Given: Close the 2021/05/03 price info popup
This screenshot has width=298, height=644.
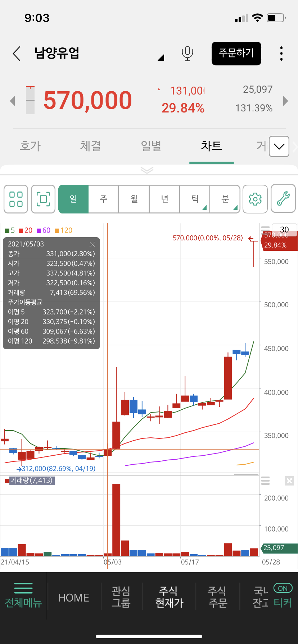Looking at the screenshot, I should (x=92, y=244).
